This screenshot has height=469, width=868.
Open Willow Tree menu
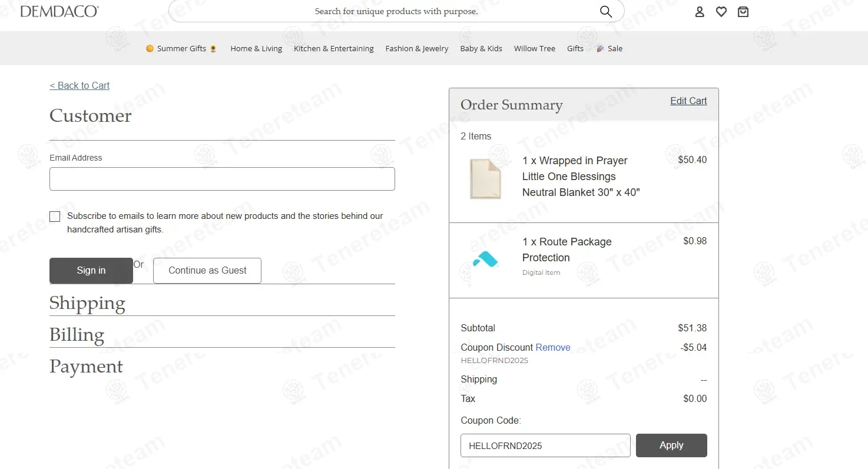tap(534, 49)
